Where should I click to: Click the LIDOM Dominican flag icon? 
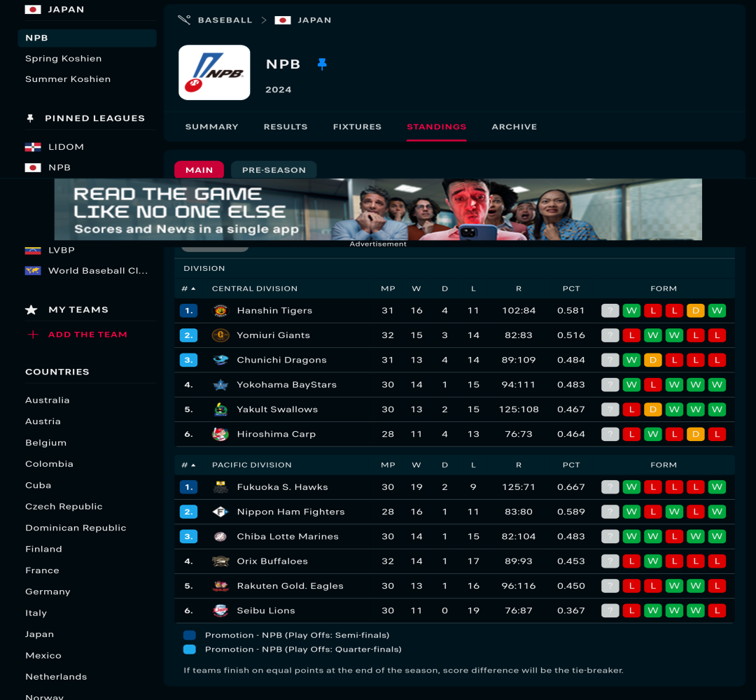pos(33,147)
